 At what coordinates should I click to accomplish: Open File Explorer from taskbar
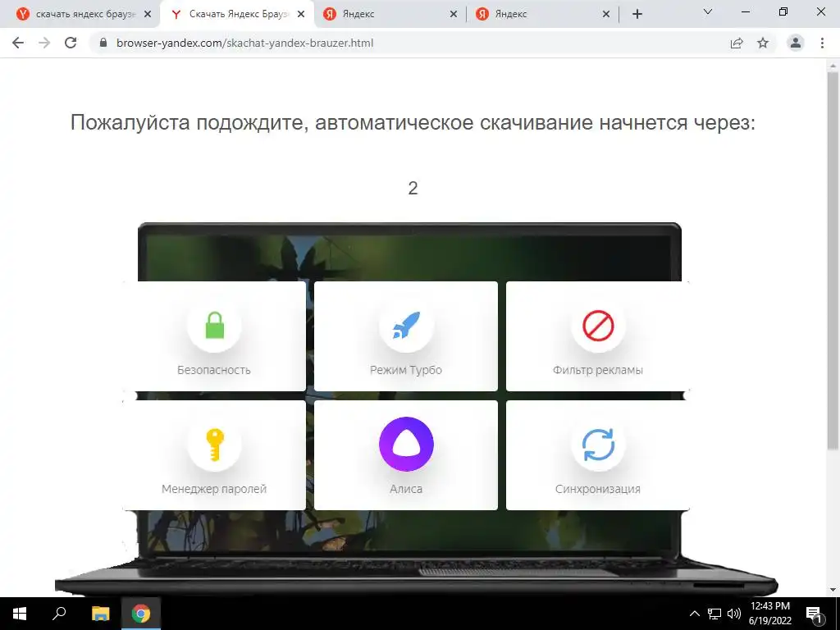pyautogui.click(x=100, y=614)
